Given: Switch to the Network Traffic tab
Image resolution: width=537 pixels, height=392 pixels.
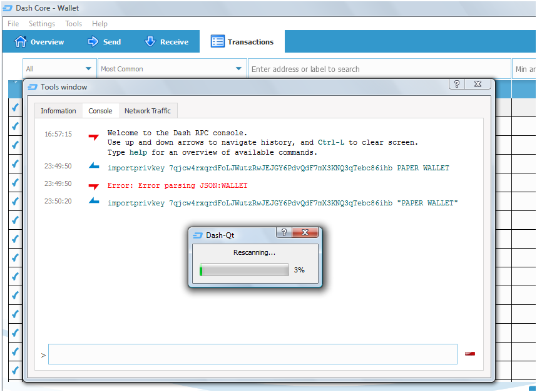Looking at the screenshot, I should 148,111.
